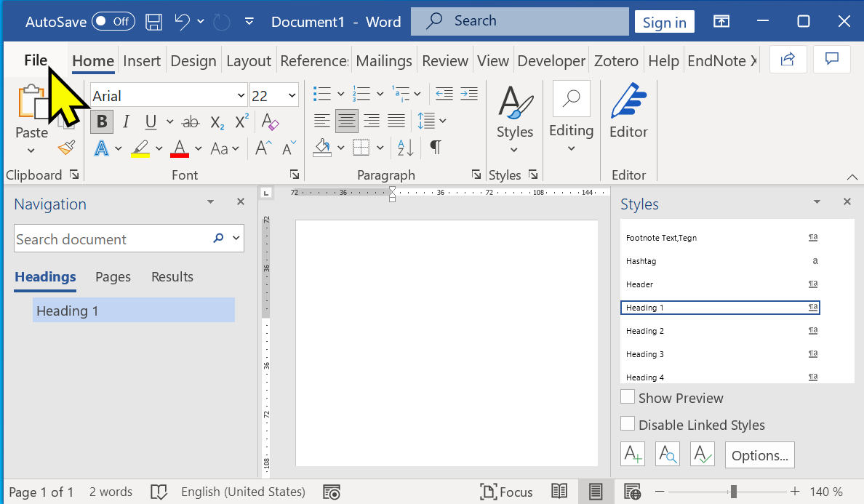Apply yellow text highlight color

140,148
